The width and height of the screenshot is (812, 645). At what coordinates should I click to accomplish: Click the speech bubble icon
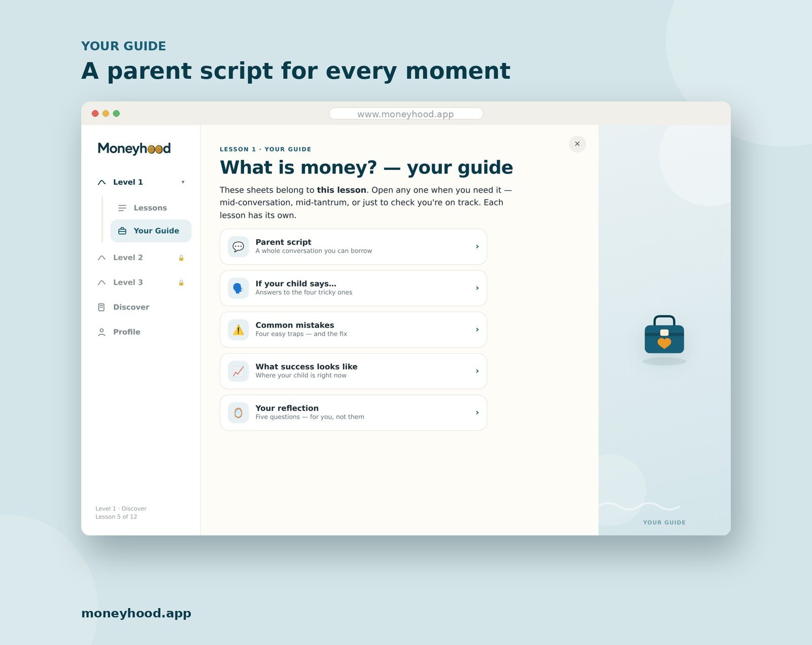coord(238,247)
